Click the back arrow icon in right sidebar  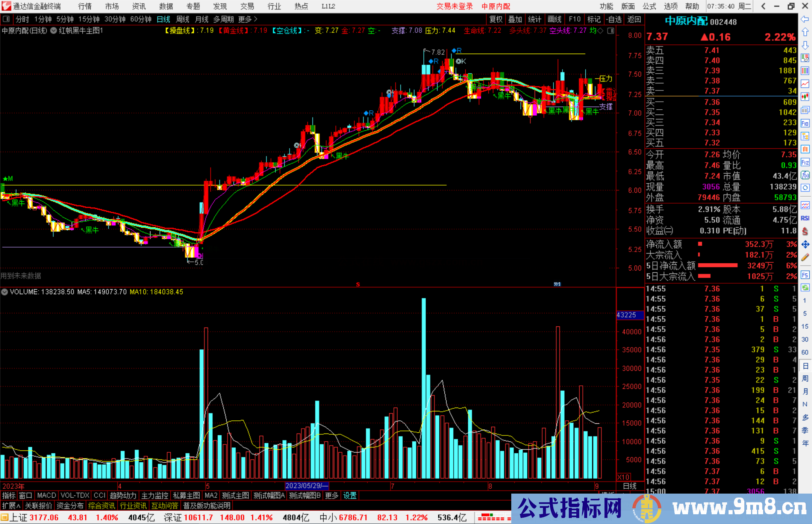805,19
